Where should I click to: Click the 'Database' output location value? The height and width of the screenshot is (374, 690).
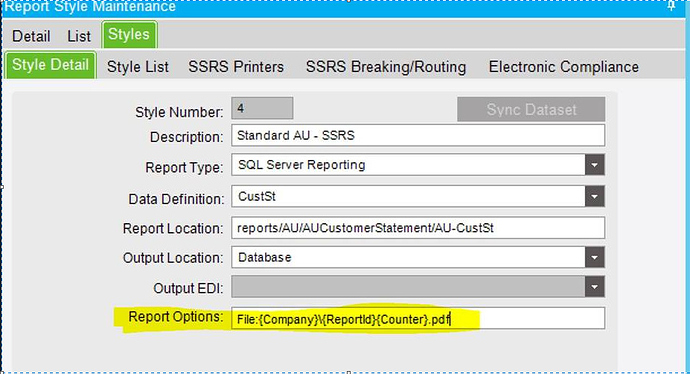tap(264, 257)
